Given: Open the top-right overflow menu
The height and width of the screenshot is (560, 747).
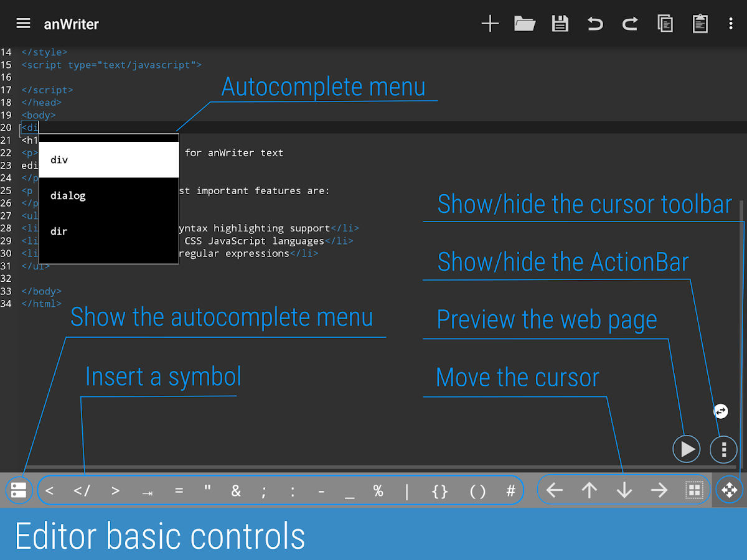Looking at the screenshot, I should (x=731, y=24).
